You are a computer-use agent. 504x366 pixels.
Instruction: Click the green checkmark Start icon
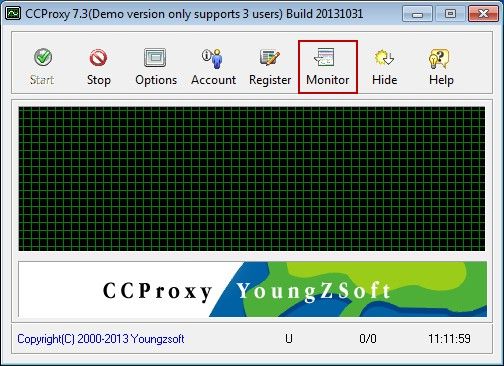click(x=43, y=58)
